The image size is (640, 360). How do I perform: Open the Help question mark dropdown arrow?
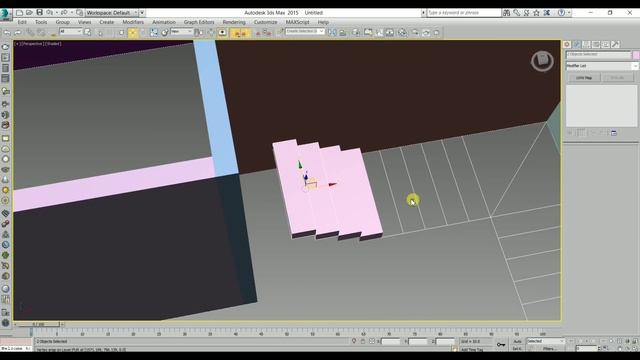click(569, 13)
